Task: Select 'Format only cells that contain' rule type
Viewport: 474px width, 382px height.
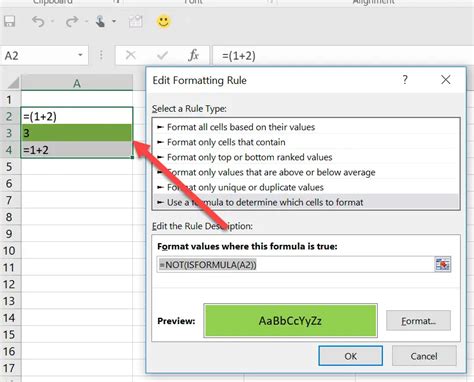Action: (306, 142)
